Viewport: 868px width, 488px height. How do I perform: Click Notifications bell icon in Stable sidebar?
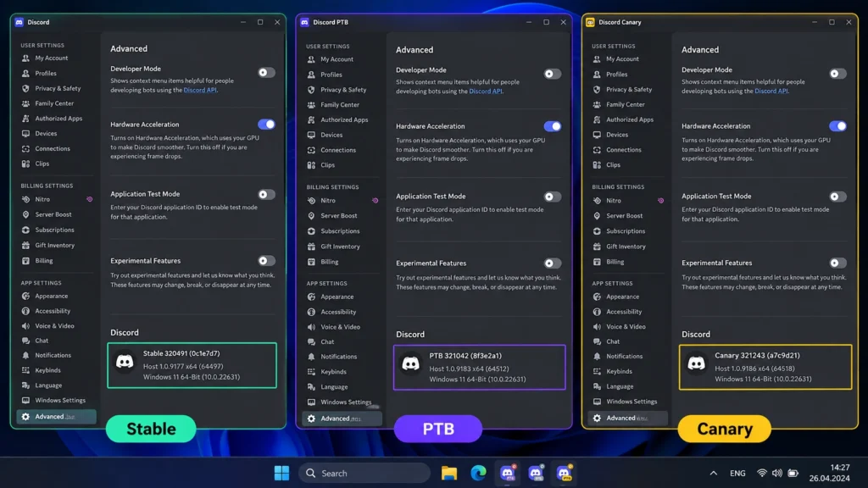coord(25,355)
